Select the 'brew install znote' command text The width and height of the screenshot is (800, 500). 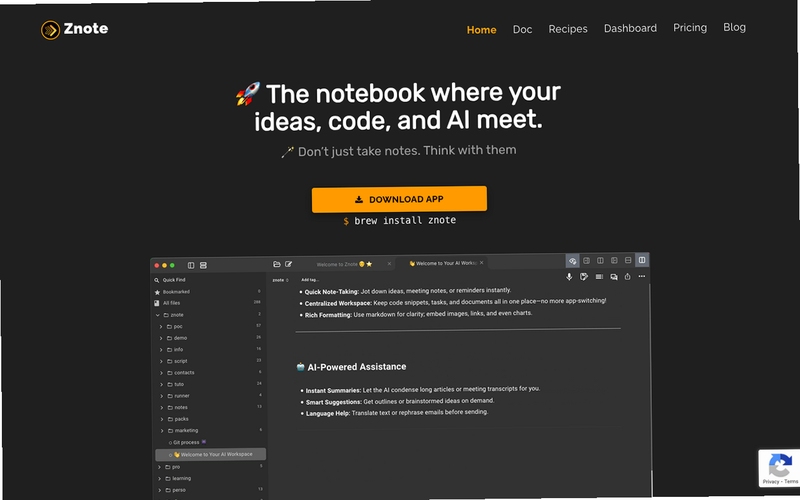[405, 220]
